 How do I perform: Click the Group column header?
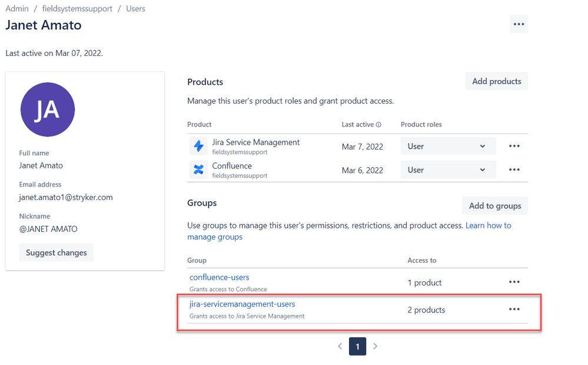click(197, 260)
